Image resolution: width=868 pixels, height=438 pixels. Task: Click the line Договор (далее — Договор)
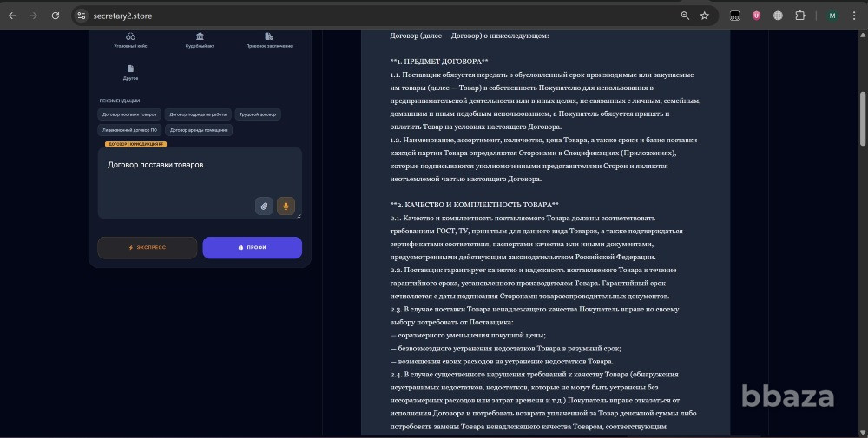tap(470, 36)
